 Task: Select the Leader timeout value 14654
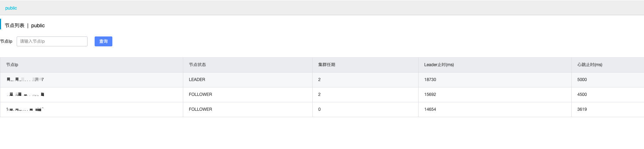point(430,109)
